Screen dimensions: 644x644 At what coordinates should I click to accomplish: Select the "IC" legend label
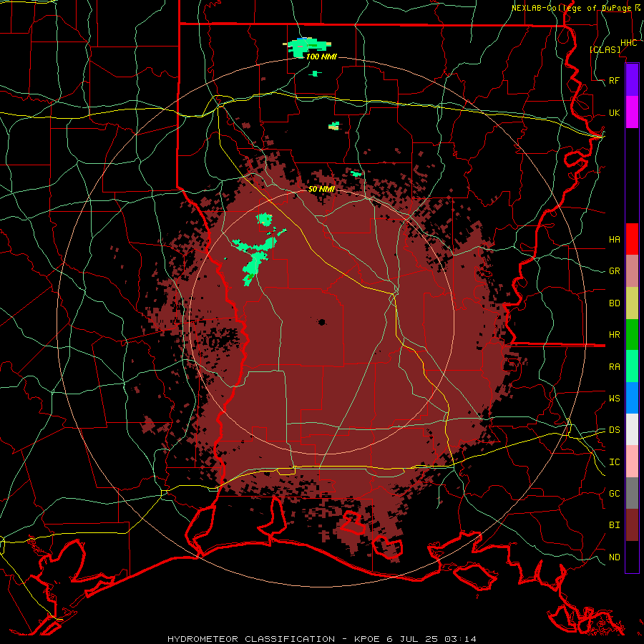coord(614,462)
